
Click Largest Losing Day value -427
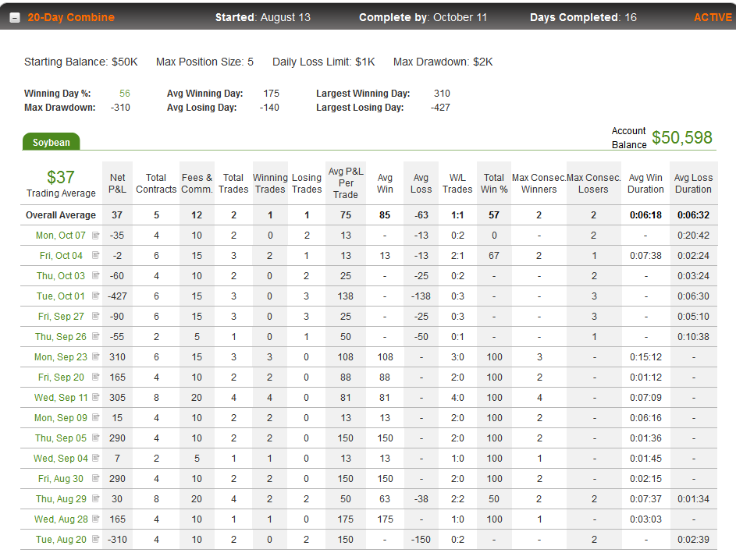[x=440, y=108]
